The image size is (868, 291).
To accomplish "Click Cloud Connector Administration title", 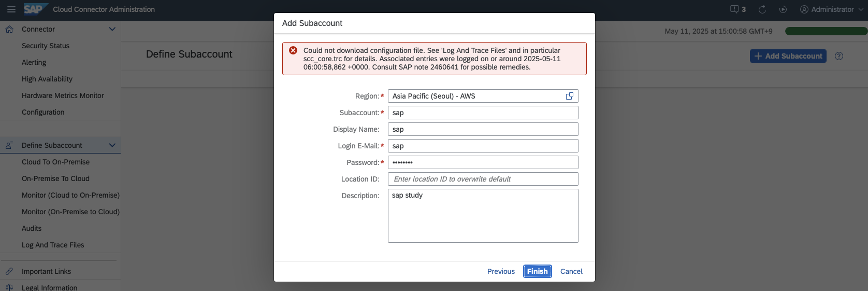I will tap(104, 9).
